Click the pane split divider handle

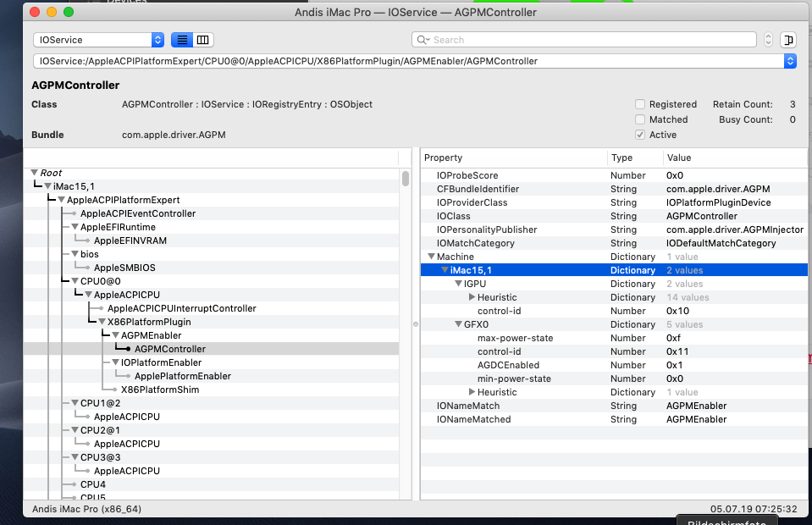[416, 324]
